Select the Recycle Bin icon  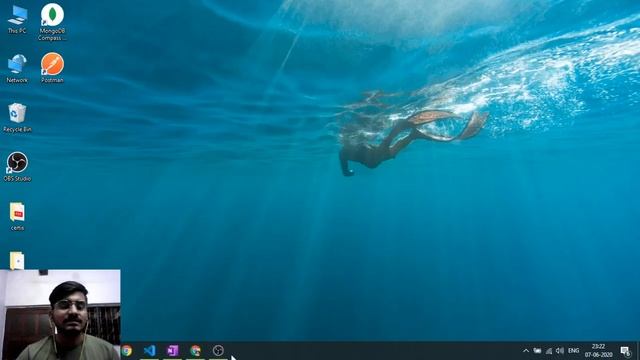coord(17,118)
